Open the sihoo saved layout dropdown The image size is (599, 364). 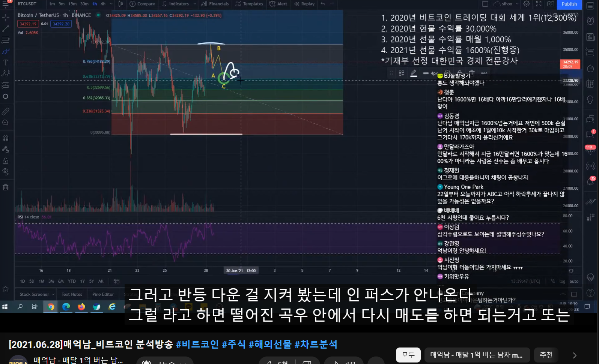(x=506, y=4)
